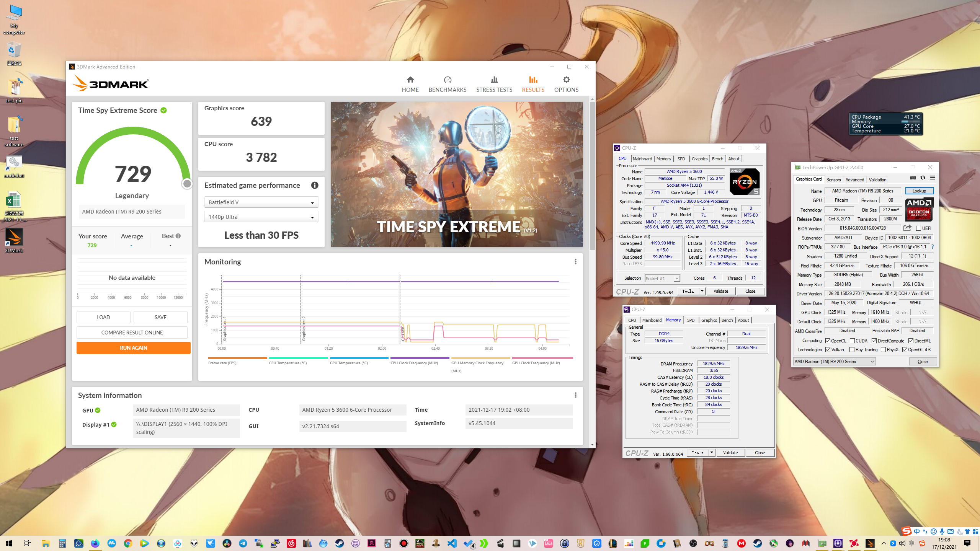Open the HOME tab in 3DMark
980x551 pixels.
410,84
